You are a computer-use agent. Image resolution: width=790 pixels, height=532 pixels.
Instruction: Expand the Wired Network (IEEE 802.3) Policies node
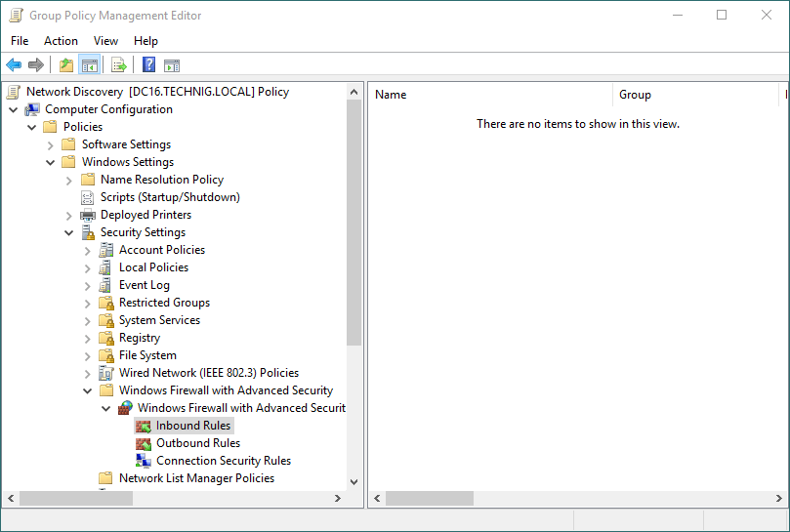tap(87, 374)
